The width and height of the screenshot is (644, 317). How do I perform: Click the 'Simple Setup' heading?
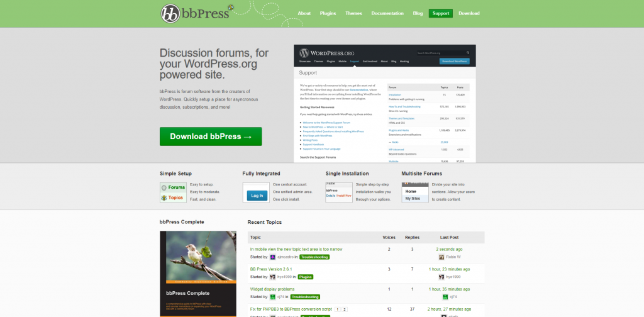click(176, 174)
